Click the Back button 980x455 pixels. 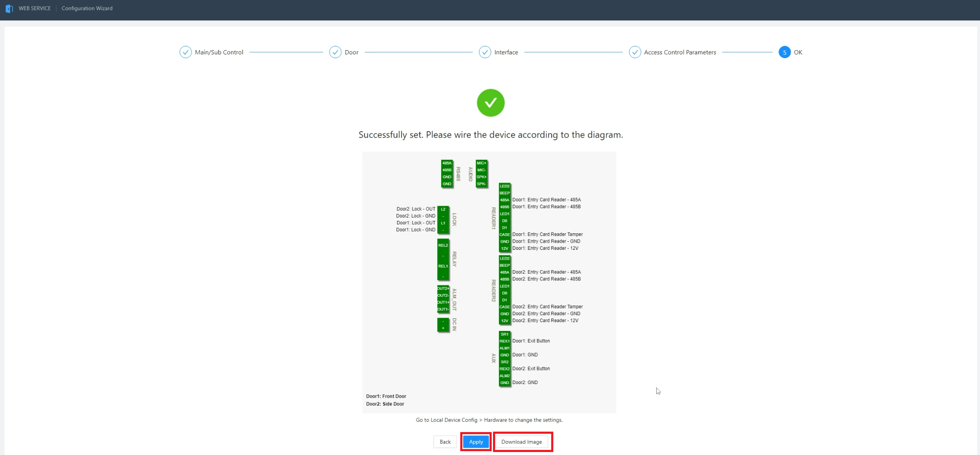pyautogui.click(x=445, y=442)
